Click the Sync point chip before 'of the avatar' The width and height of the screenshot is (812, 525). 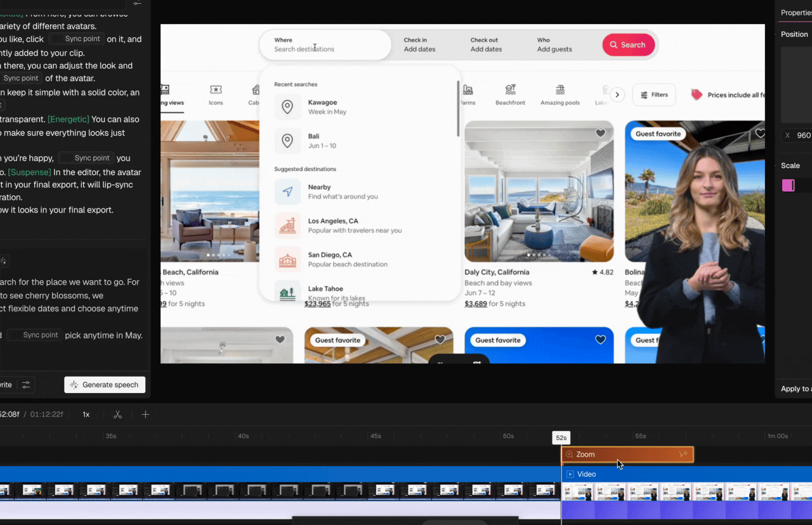21,79
